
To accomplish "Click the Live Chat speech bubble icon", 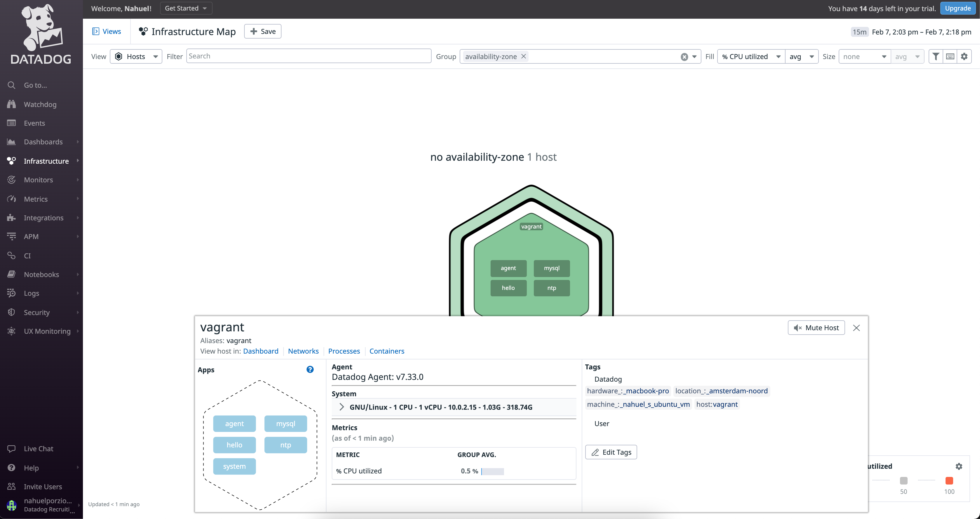I will [11, 449].
